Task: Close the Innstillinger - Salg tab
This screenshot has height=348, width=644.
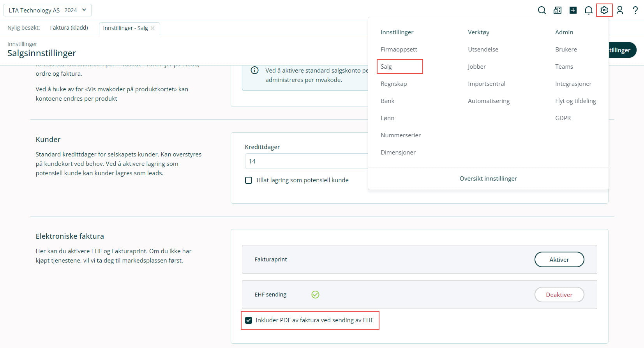Action: click(x=153, y=28)
